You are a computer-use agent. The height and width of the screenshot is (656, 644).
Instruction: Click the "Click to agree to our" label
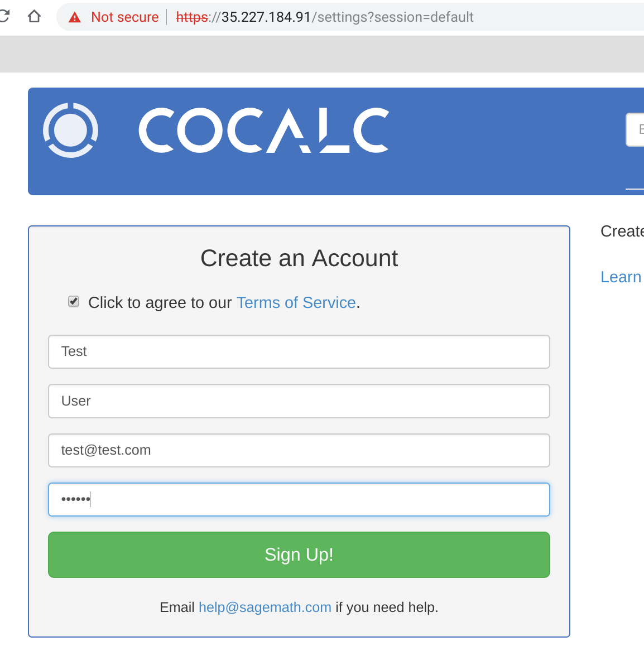tap(160, 302)
